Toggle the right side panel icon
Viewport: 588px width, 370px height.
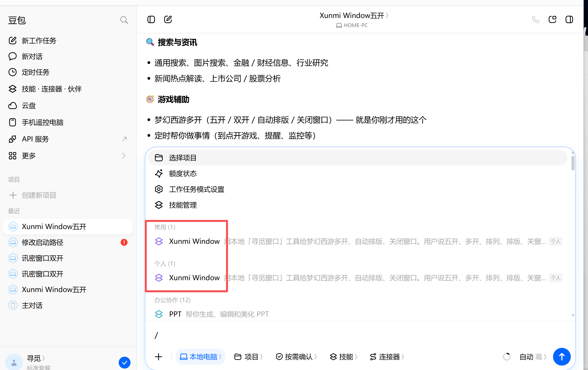pyautogui.click(x=569, y=19)
